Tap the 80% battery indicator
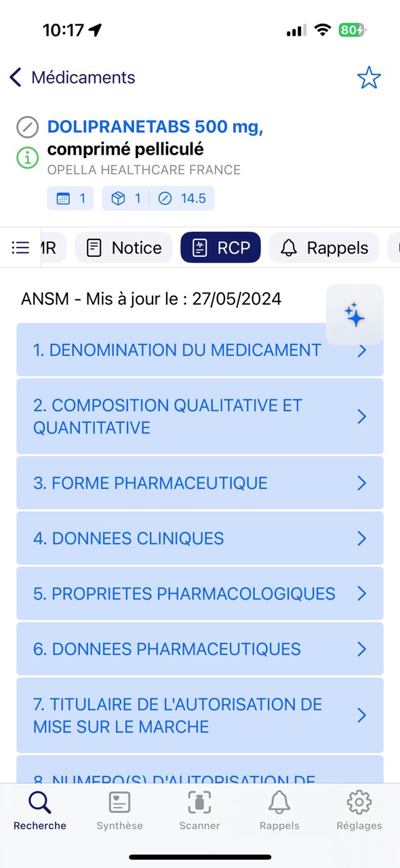400x868 pixels. click(353, 30)
